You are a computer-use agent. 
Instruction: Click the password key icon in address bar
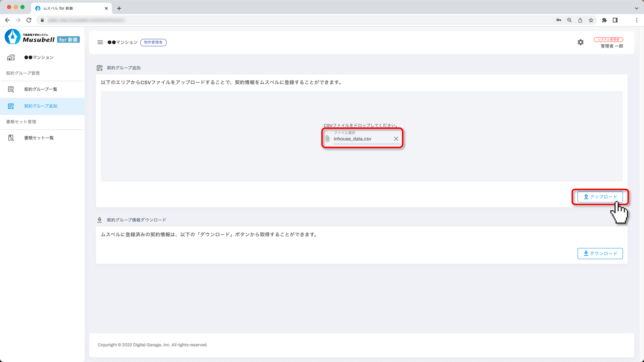click(x=559, y=20)
